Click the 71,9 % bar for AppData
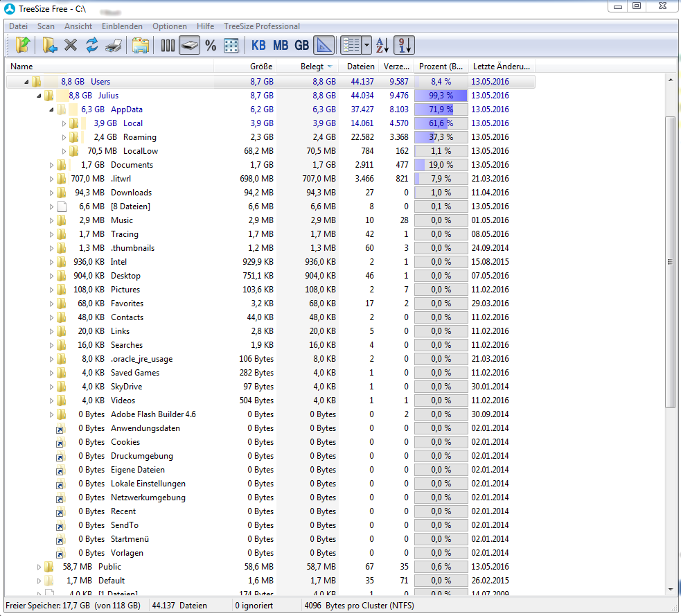The image size is (681, 616). 441,109
